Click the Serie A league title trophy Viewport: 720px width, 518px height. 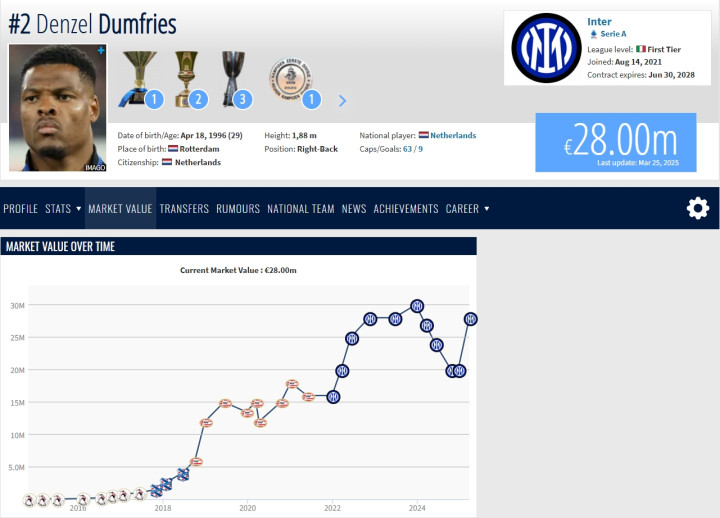coord(140,79)
